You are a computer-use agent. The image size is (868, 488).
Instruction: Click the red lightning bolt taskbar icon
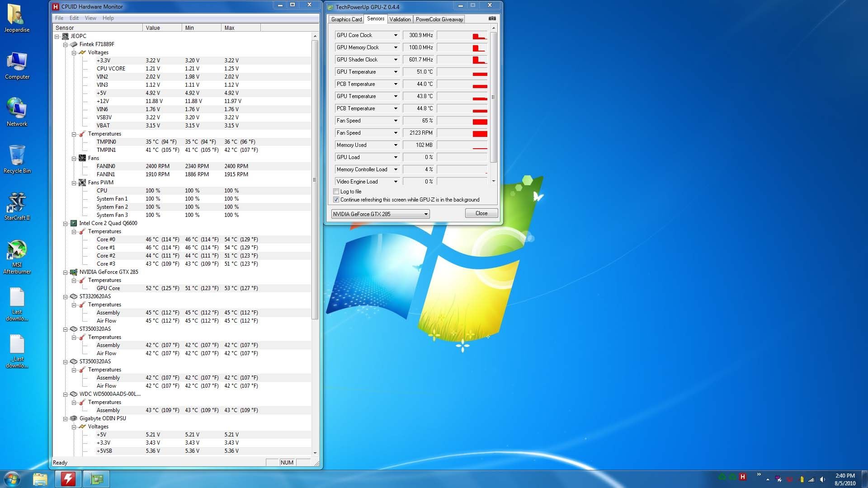tap(68, 479)
